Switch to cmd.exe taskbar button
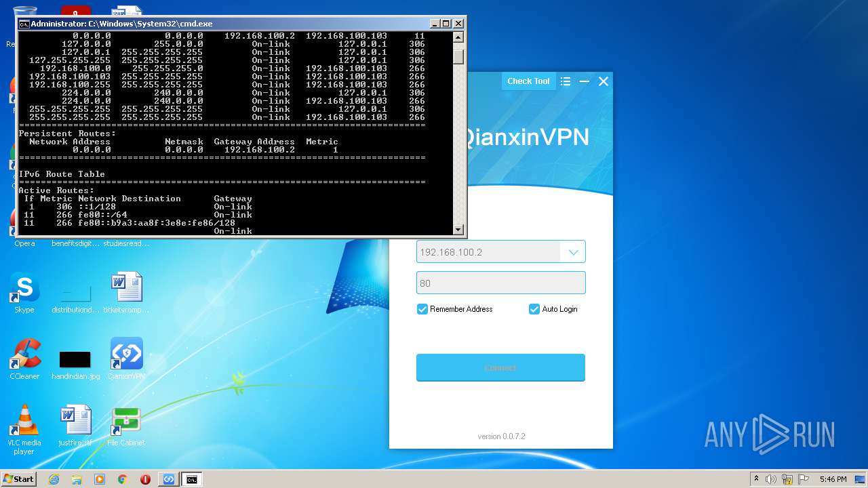The height and width of the screenshot is (488, 868). [192, 479]
